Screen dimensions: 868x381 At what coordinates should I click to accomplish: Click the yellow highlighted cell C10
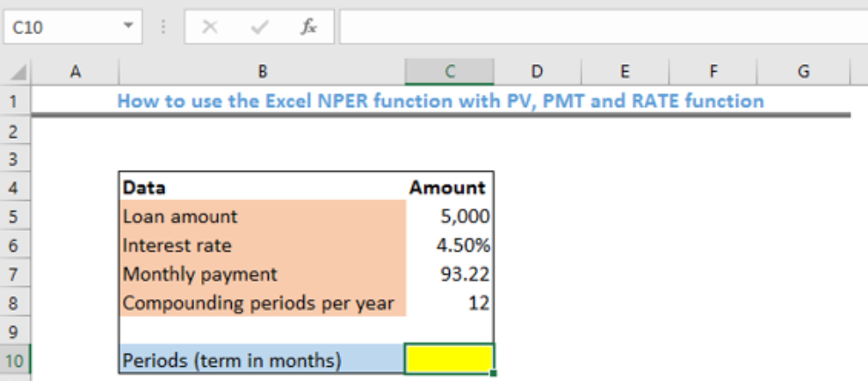pyautogui.click(x=450, y=359)
